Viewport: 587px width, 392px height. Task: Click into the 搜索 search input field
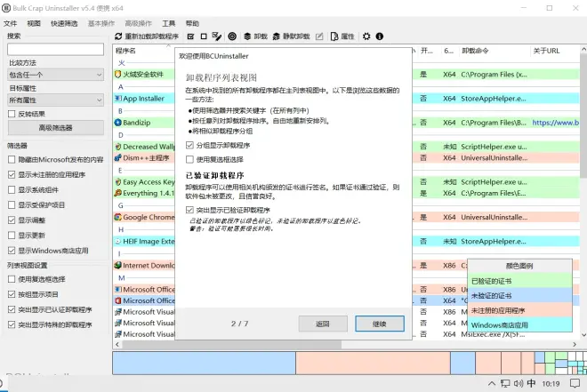pyautogui.click(x=55, y=50)
